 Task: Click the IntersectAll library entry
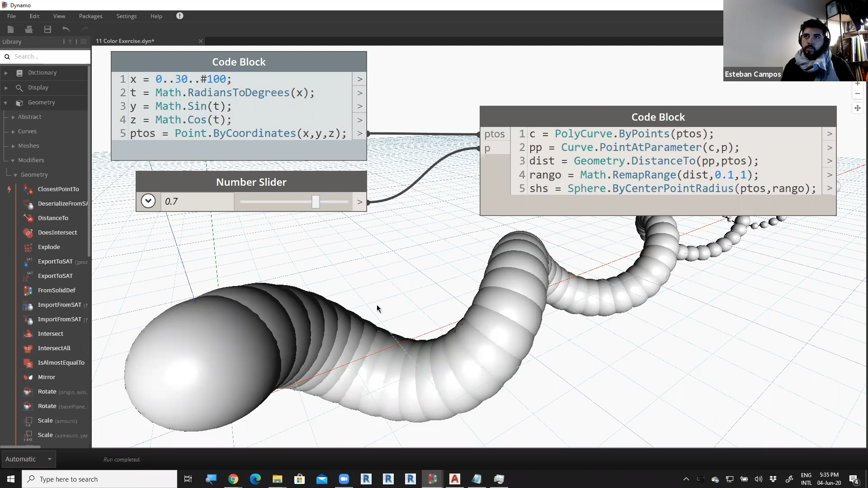[x=54, y=348]
